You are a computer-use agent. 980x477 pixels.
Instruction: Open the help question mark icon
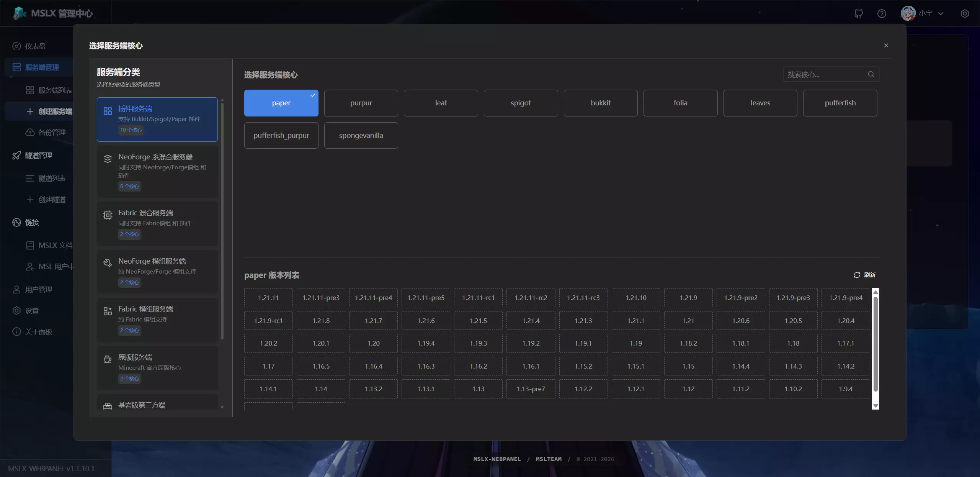point(882,14)
